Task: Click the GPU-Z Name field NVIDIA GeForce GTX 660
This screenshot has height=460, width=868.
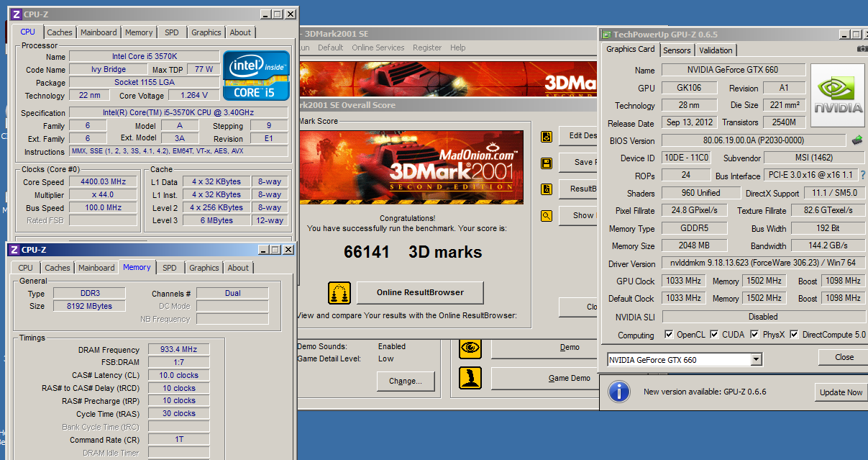Action: tap(733, 70)
